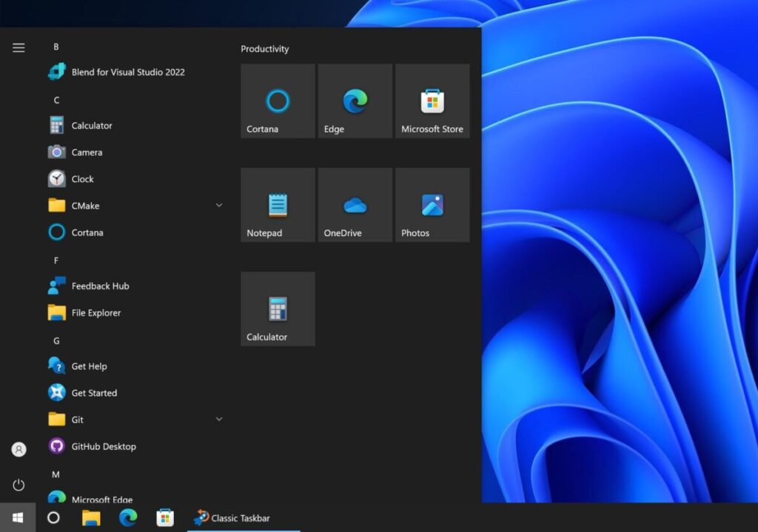Viewport: 758px width, 532px height.
Task: Expand the CMake app group
Action: click(x=218, y=205)
